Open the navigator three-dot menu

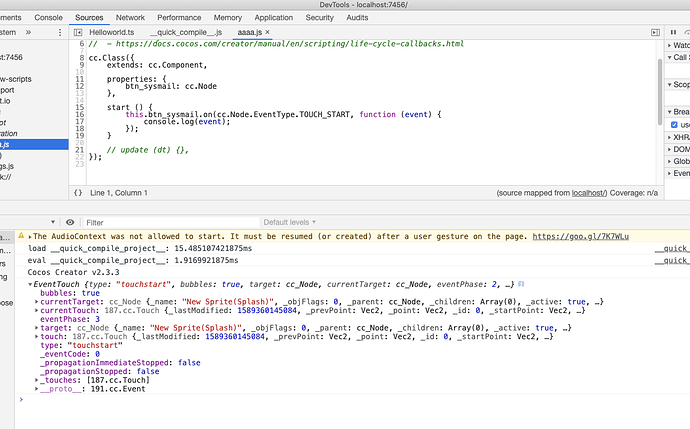coord(60,32)
